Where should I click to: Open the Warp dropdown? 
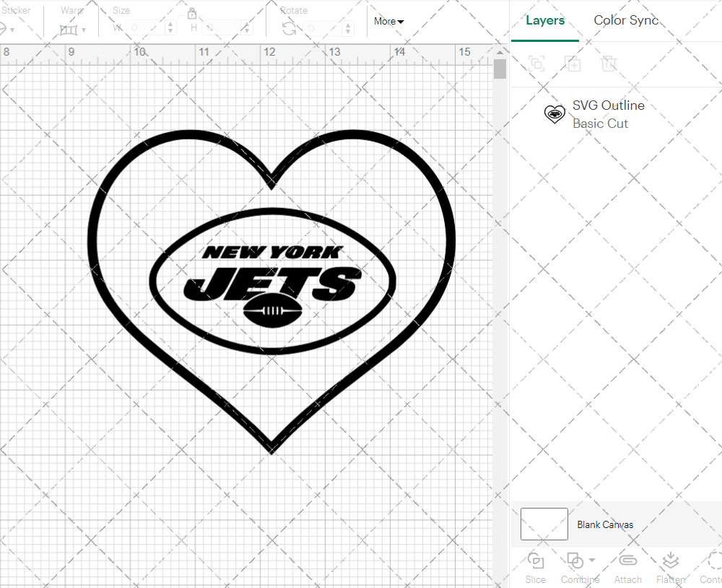click(x=73, y=30)
